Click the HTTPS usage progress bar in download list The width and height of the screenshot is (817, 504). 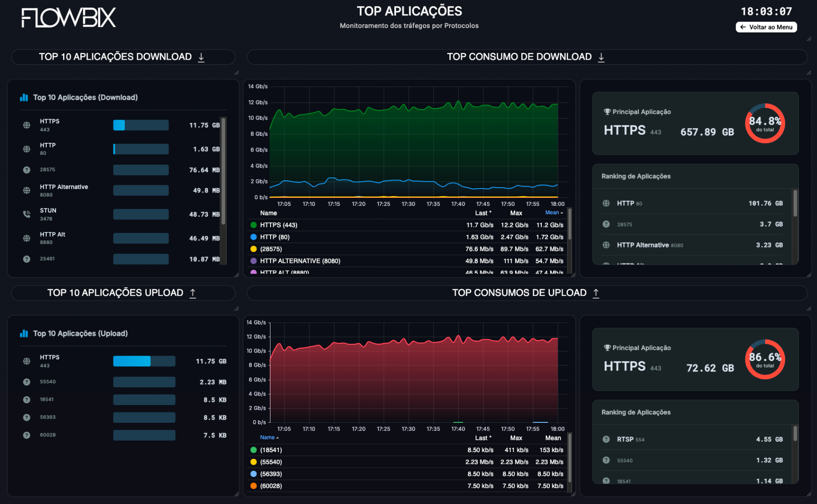click(141, 125)
